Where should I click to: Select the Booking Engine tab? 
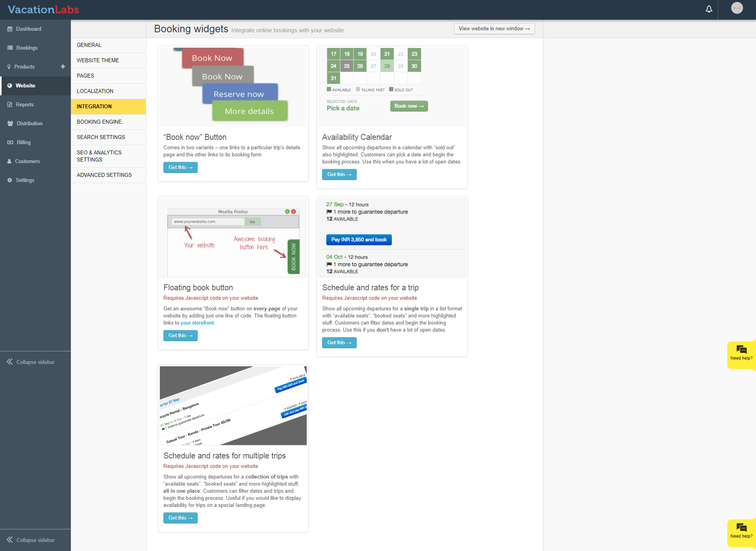tap(99, 122)
